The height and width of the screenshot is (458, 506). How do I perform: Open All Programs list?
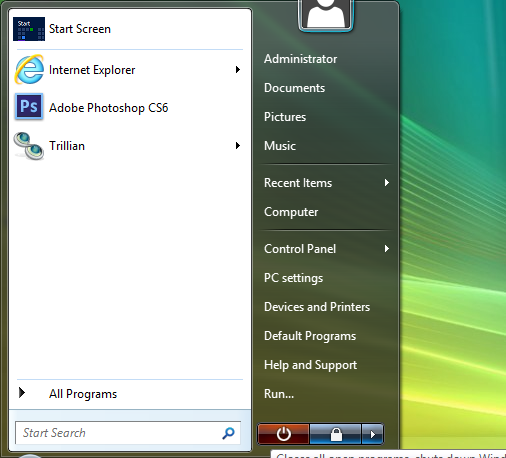point(130,394)
